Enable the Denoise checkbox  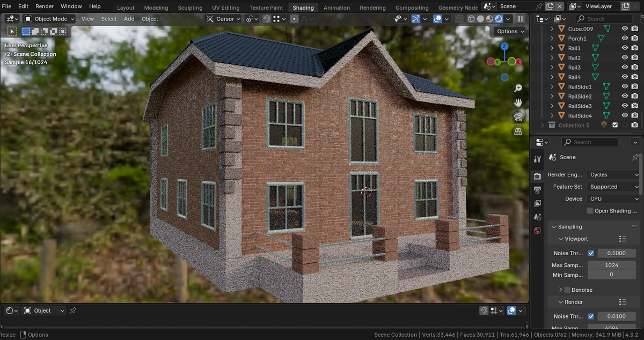[x=567, y=290]
